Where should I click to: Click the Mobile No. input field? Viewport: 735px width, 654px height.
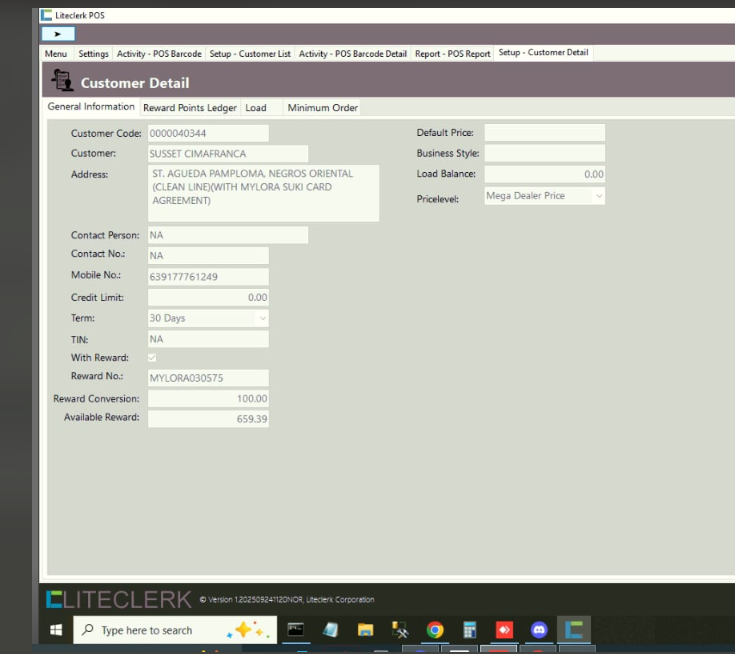pyautogui.click(x=208, y=276)
